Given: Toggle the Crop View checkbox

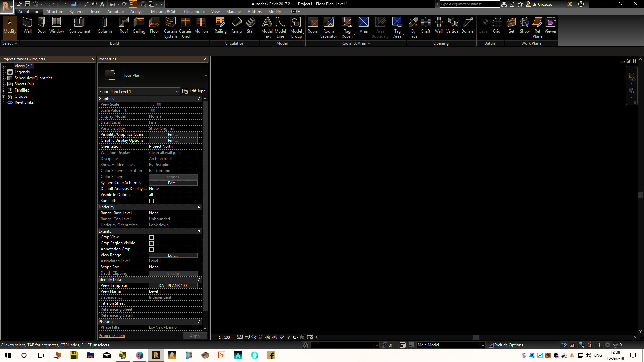Looking at the screenshot, I should [151, 237].
